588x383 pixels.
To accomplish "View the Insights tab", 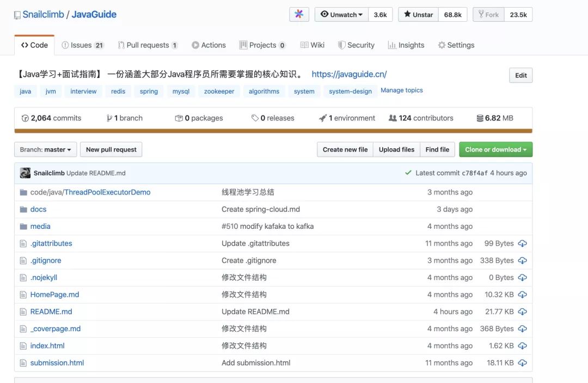I will 406,45.
